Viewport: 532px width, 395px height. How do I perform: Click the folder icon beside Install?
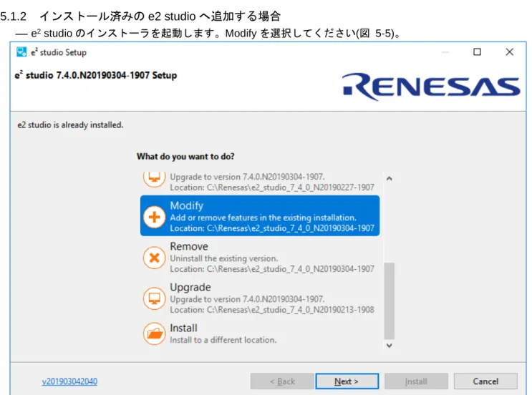(155, 333)
